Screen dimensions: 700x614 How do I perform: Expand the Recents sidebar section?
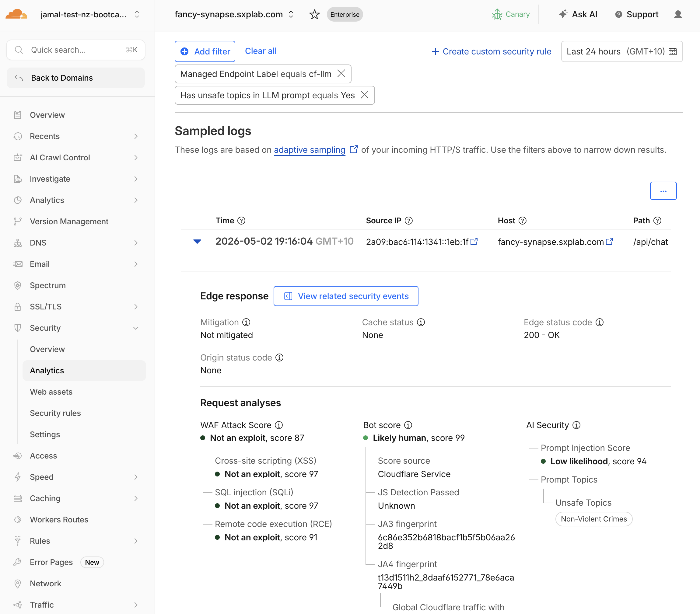[x=136, y=136]
